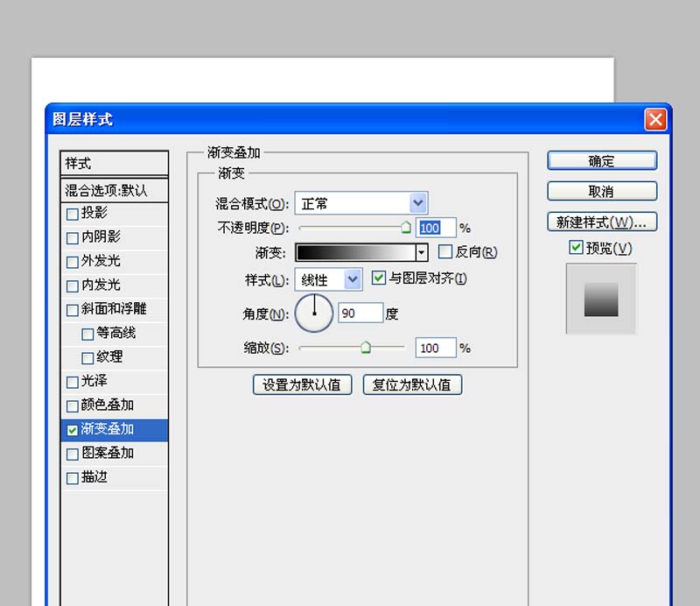The image size is (700, 606).
Task: Check the 纹理 sub-option checkbox
Action: (x=88, y=358)
